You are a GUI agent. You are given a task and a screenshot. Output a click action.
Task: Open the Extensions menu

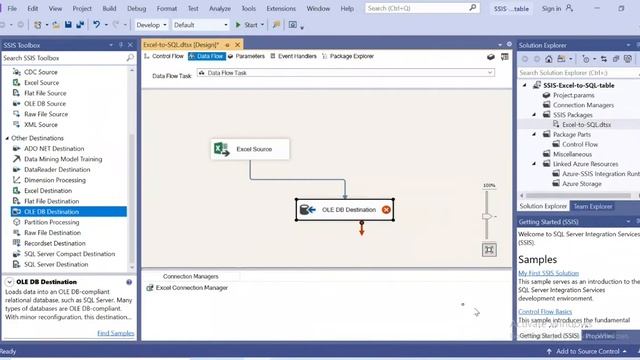pyautogui.click(x=281, y=8)
